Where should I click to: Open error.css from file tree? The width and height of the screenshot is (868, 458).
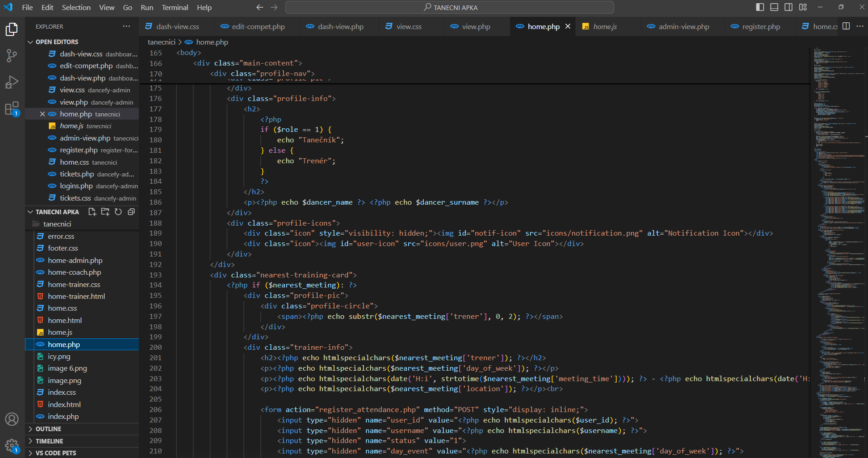(82, 237)
